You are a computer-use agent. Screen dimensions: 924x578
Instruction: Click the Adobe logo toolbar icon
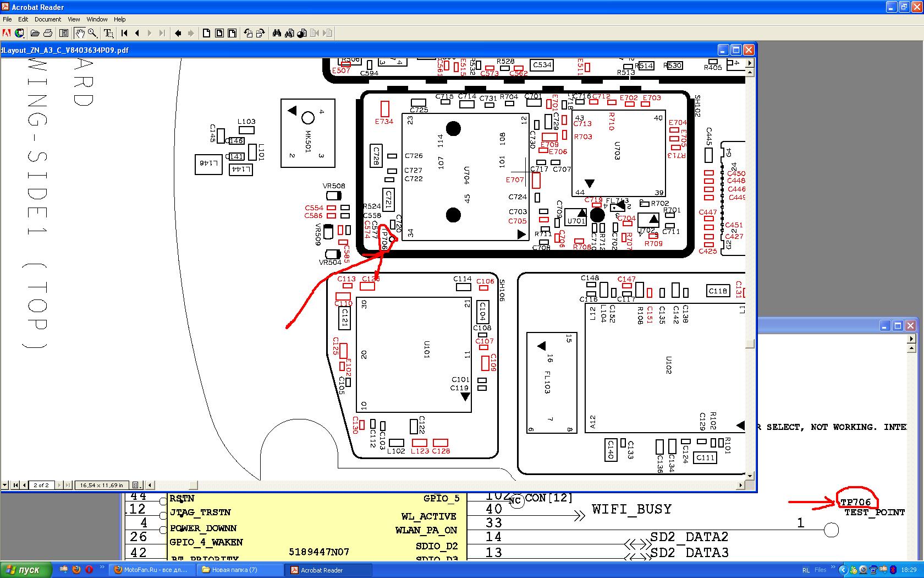7,33
